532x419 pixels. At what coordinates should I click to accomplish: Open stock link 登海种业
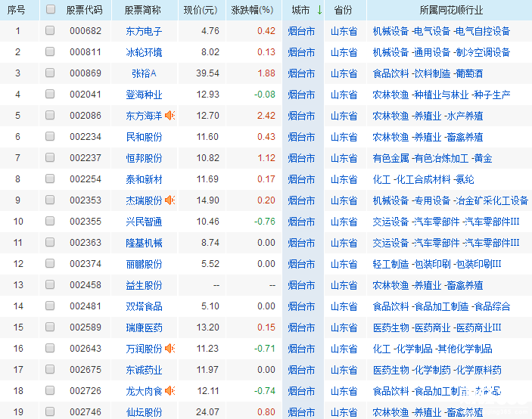click(x=144, y=95)
